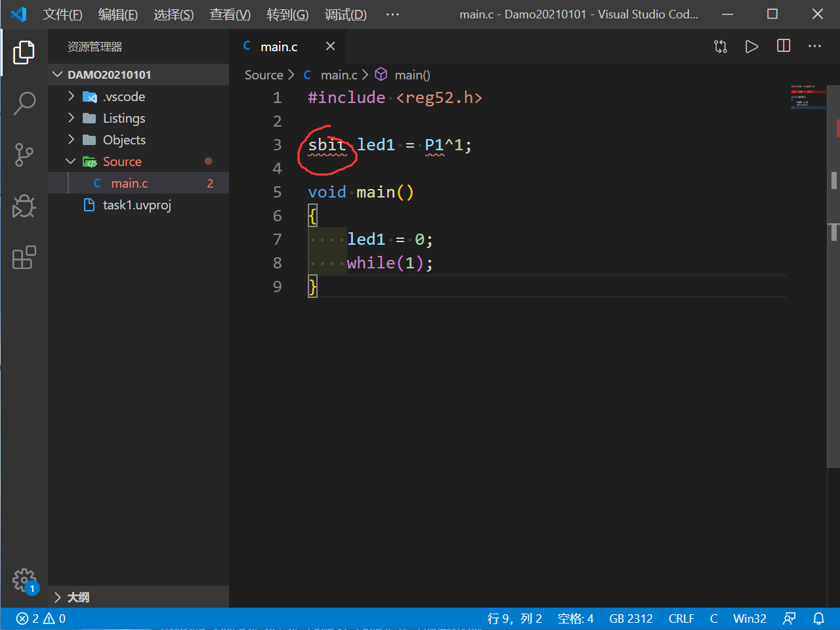Open the 查看 menu

pyautogui.click(x=229, y=14)
